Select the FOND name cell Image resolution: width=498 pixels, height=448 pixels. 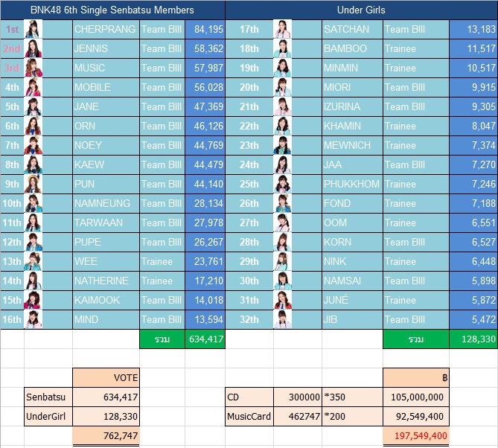tap(352, 203)
